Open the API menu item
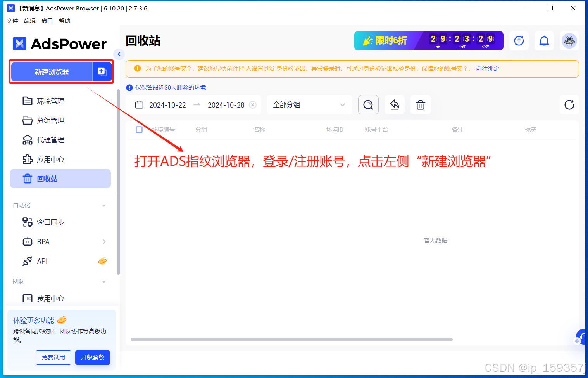 (60, 261)
